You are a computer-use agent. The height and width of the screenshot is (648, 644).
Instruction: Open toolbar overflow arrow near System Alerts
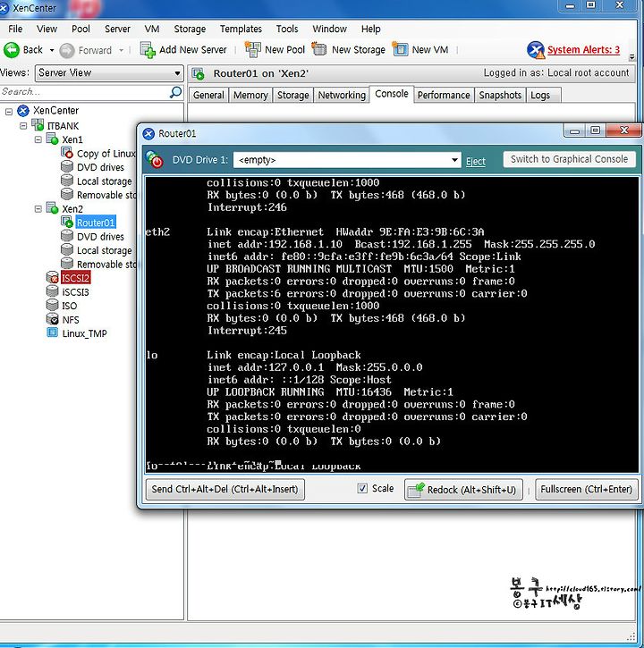(x=631, y=57)
